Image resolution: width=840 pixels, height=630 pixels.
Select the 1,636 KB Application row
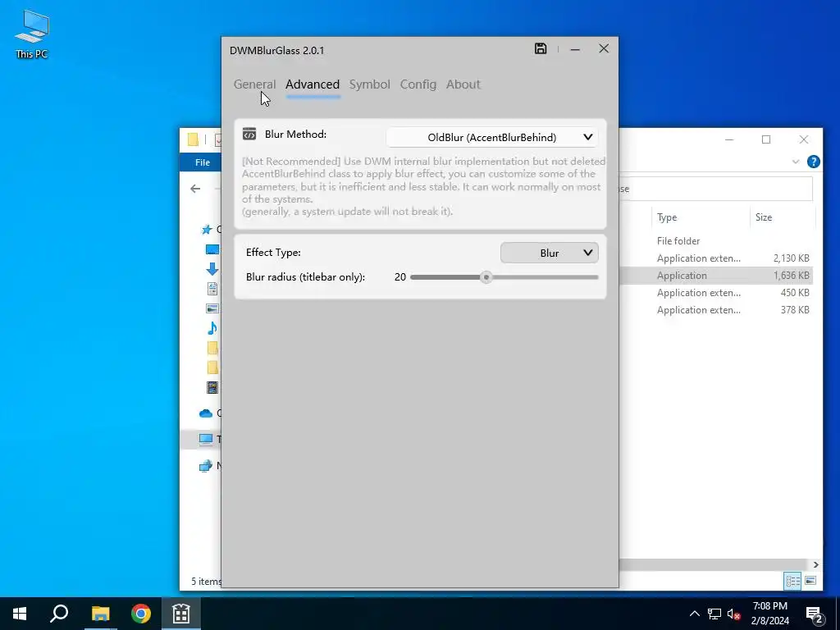(x=715, y=276)
